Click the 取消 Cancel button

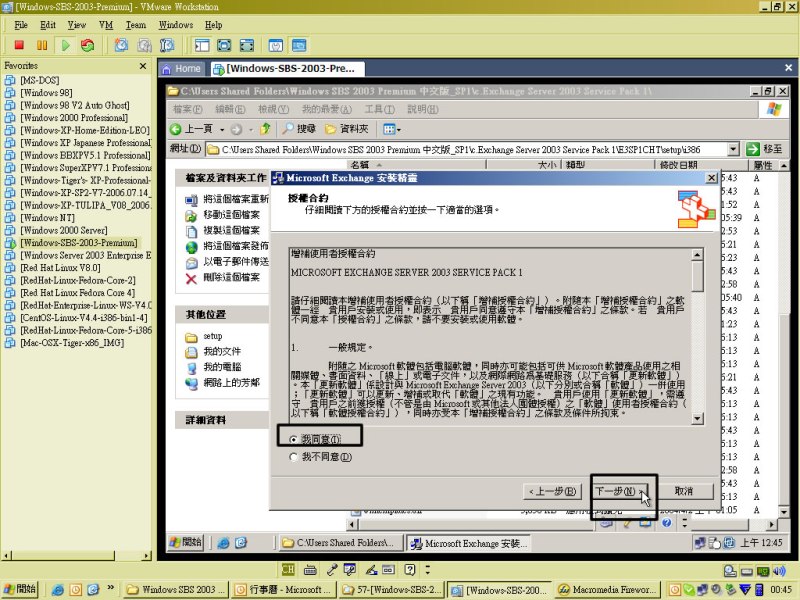pos(684,491)
